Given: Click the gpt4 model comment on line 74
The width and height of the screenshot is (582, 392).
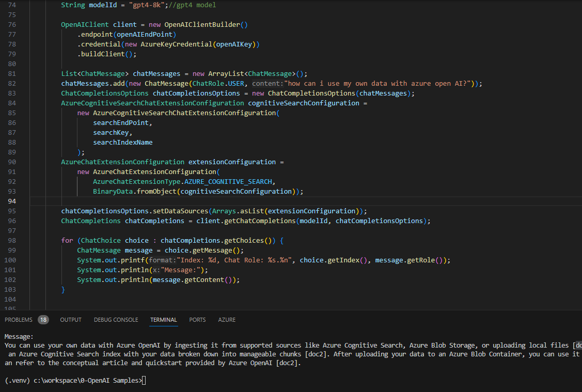Looking at the screenshot, I should (x=191, y=5).
